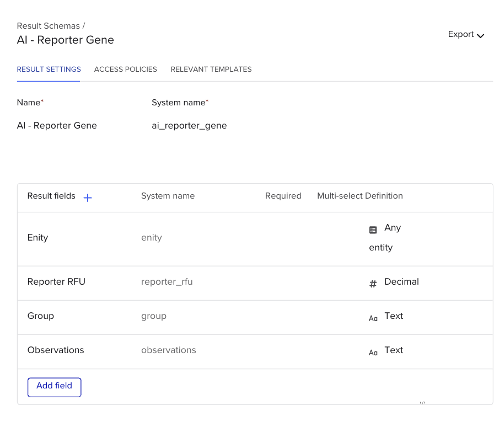494x448 pixels.
Task: Select the Group field name
Action: 41,316
